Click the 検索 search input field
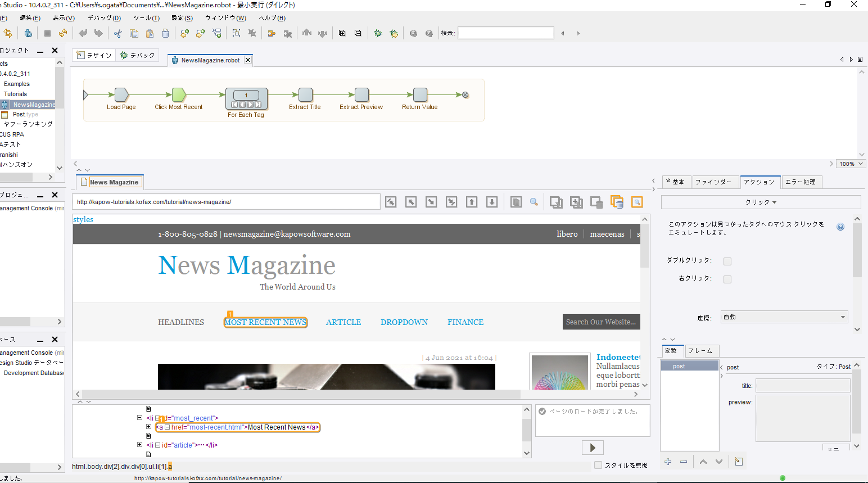This screenshot has width=868, height=483. [x=505, y=33]
